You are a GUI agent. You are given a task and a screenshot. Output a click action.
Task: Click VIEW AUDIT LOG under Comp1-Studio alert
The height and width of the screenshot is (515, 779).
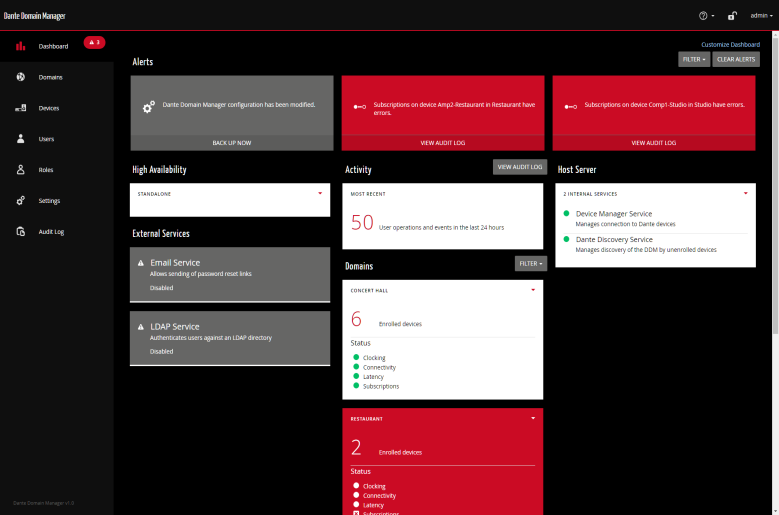coord(654,143)
